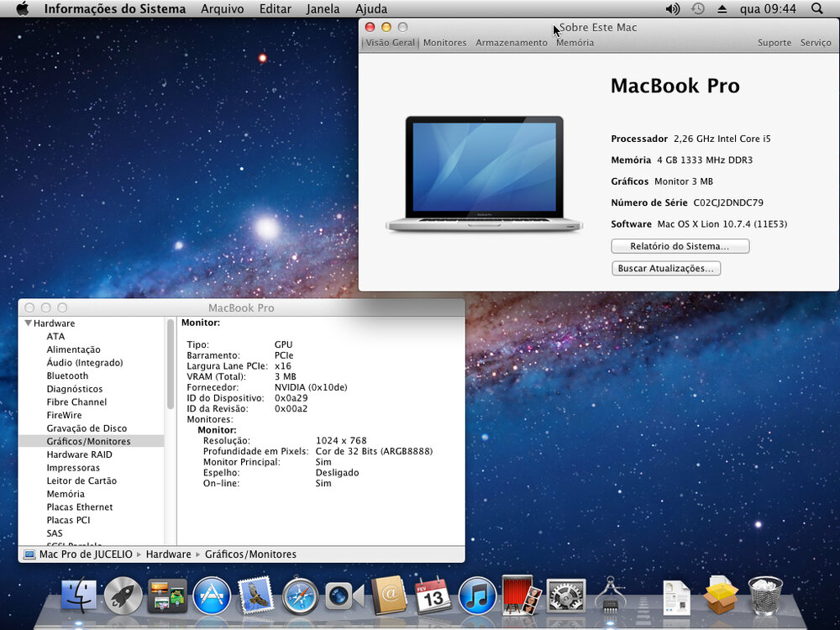Switch to the Armazenamento tab
Viewport: 840px width, 630px height.
511,43
